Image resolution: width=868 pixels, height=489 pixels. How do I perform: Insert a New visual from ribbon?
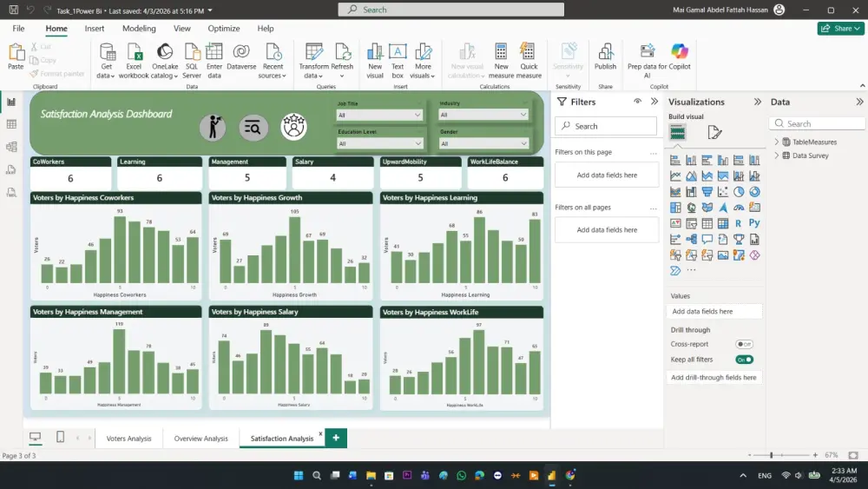tap(375, 60)
